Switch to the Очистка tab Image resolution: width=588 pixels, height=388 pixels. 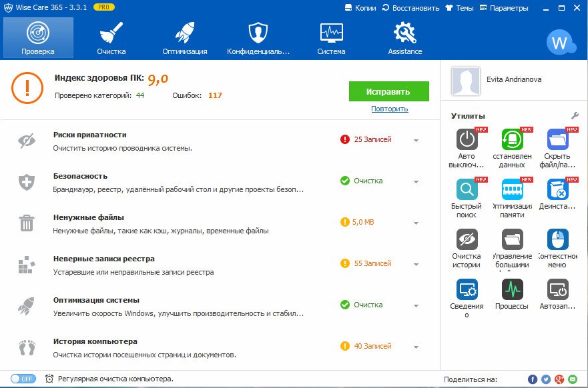coord(111,38)
